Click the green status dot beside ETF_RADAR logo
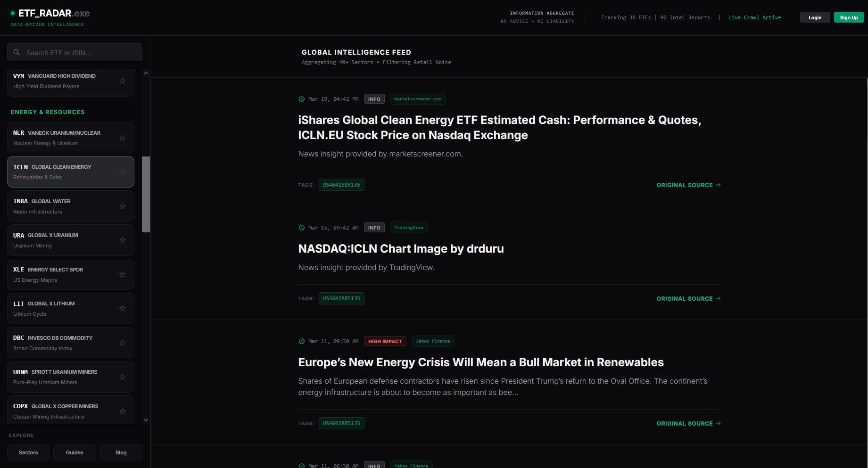 (13, 13)
